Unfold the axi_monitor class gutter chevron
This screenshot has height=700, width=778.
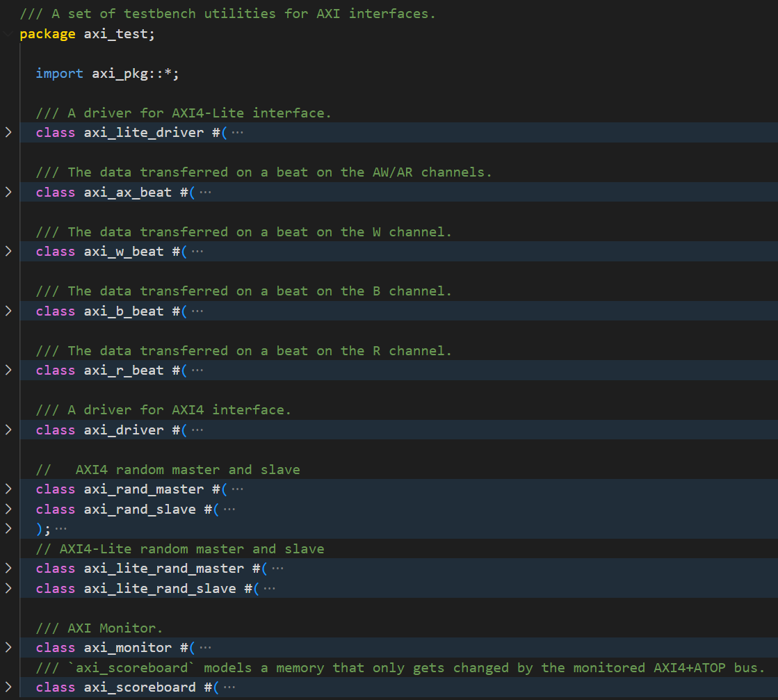8,647
